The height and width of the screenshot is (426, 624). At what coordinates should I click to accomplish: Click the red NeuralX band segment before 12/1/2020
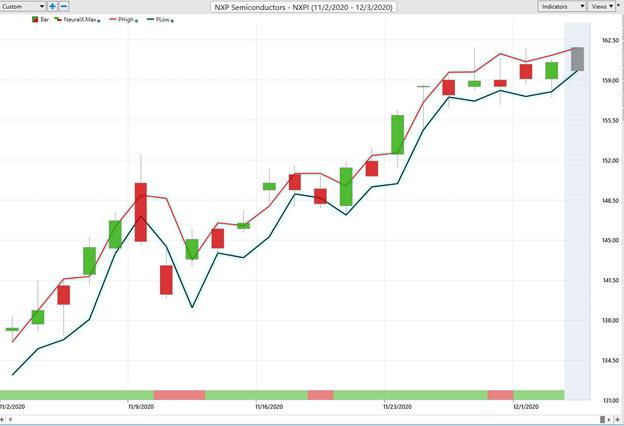click(500, 395)
